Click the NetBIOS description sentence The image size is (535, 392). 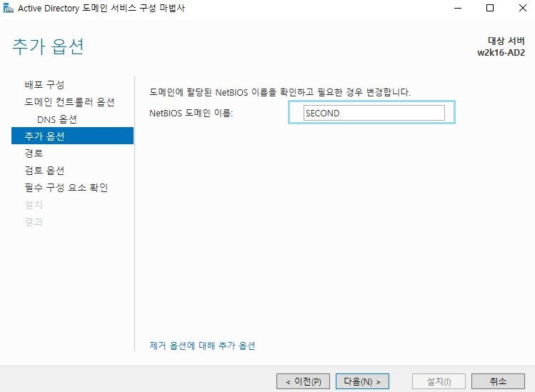pyautogui.click(x=280, y=92)
